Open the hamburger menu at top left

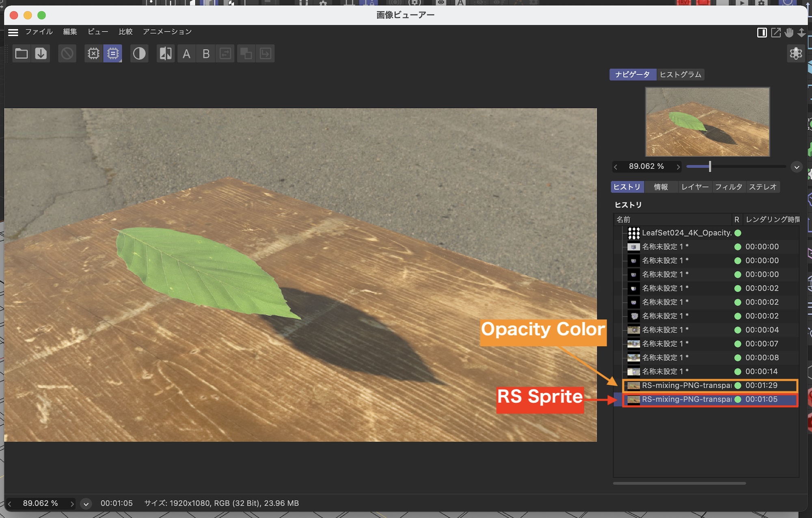point(13,32)
